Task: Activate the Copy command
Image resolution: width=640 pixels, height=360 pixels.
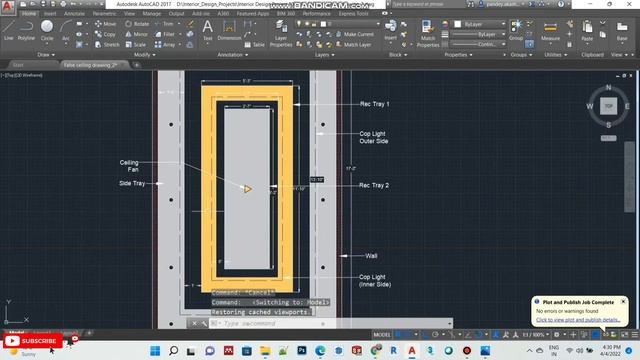Action: coord(105,34)
